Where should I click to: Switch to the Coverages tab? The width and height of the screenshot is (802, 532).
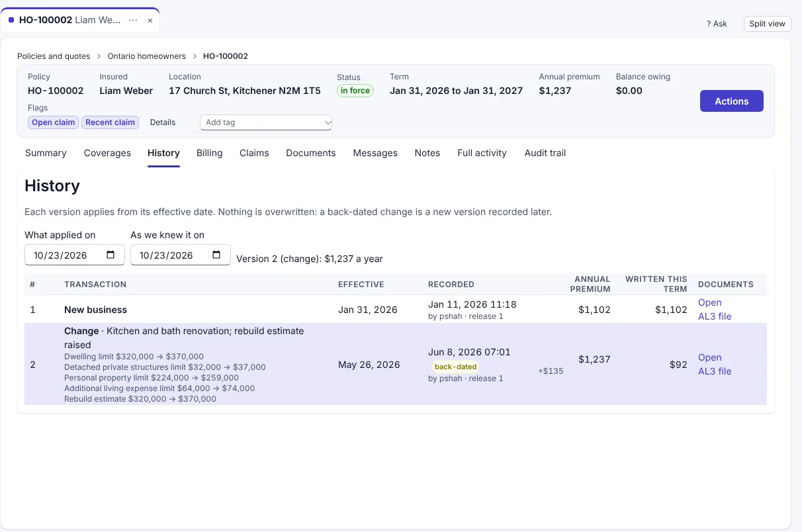107,153
